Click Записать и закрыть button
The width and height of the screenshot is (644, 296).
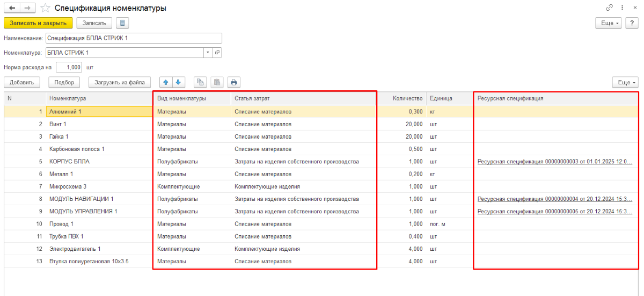coord(38,23)
